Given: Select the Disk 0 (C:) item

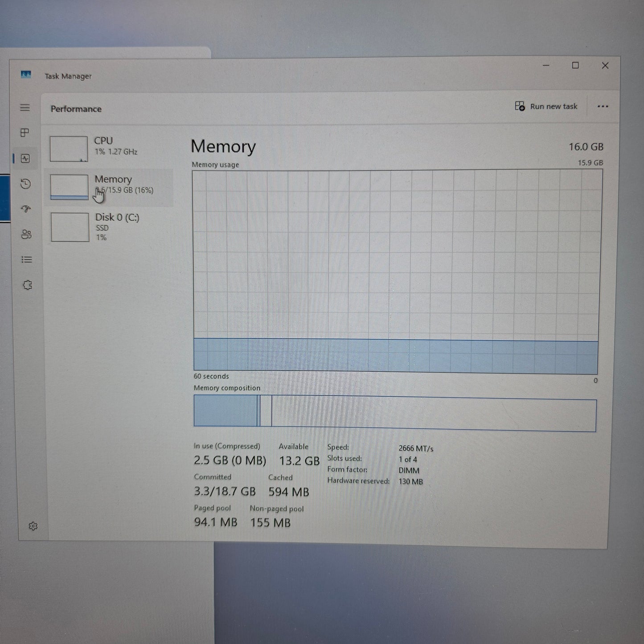Looking at the screenshot, I should click(x=109, y=227).
